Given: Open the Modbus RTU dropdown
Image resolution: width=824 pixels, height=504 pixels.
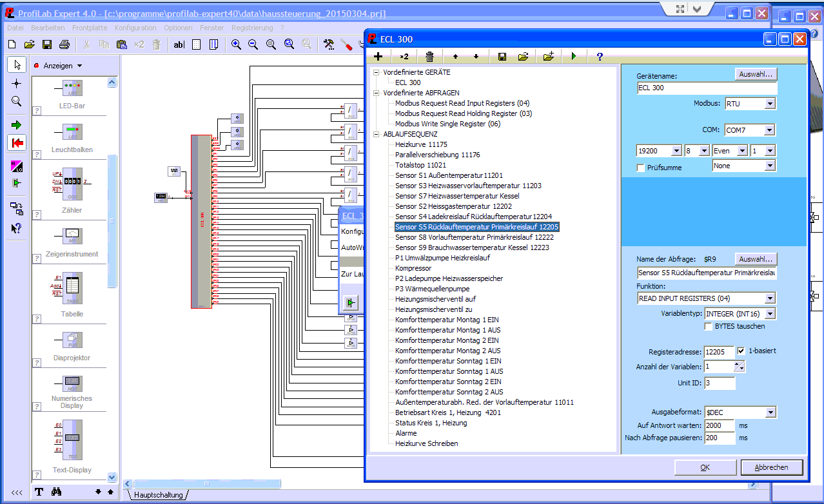Looking at the screenshot, I should point(770,104).
